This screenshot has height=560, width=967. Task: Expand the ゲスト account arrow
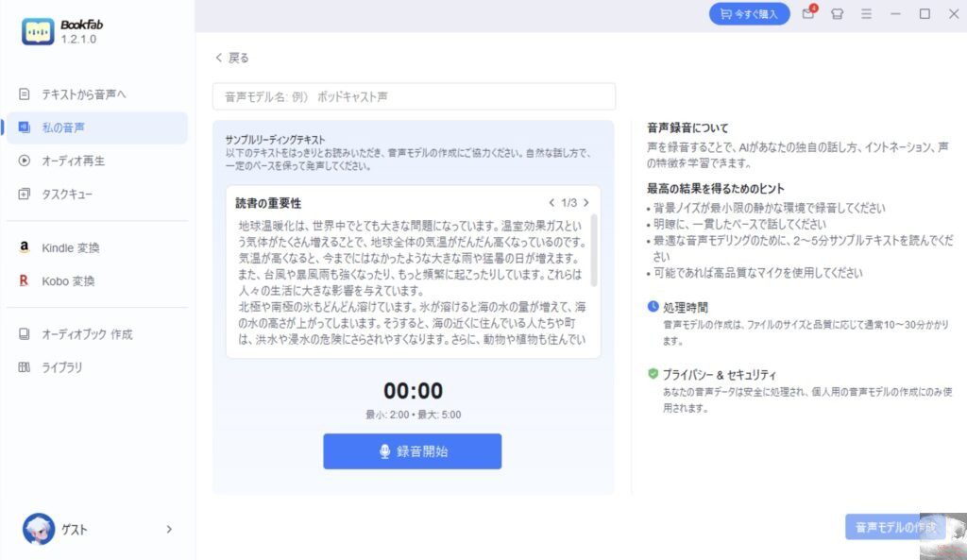(x=169, y=530)
